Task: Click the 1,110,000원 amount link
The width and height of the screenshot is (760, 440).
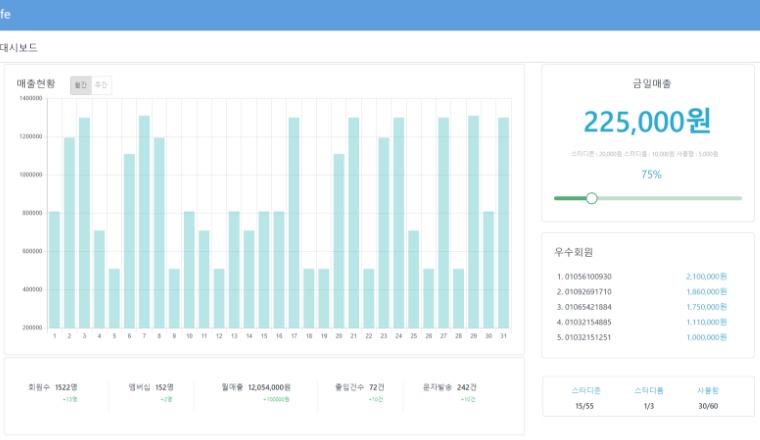Action: click(706, 322)
